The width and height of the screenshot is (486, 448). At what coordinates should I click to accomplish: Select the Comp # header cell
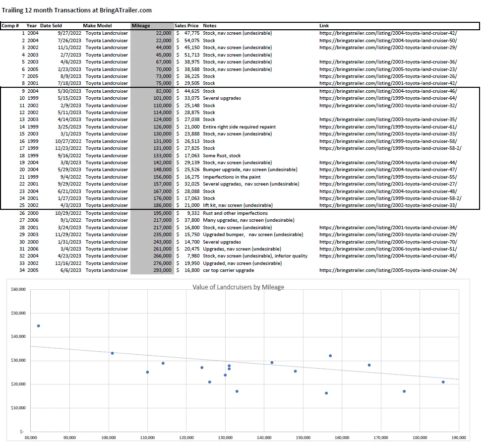(x=10, y=26)
